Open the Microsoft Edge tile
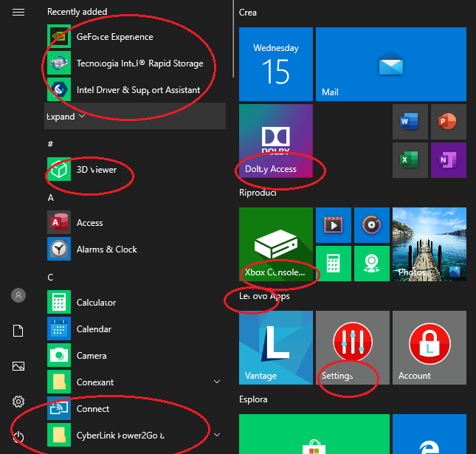Image resolution: width=476 pixels, height=454 pixels. pyautogui.click(x=430, y=434)
